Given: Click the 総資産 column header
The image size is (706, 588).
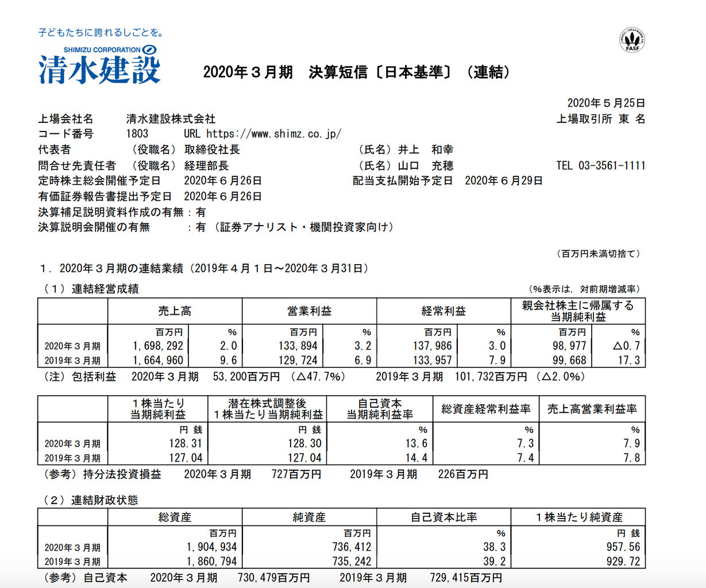Looking at the screenshot, I should pos(175,517).
